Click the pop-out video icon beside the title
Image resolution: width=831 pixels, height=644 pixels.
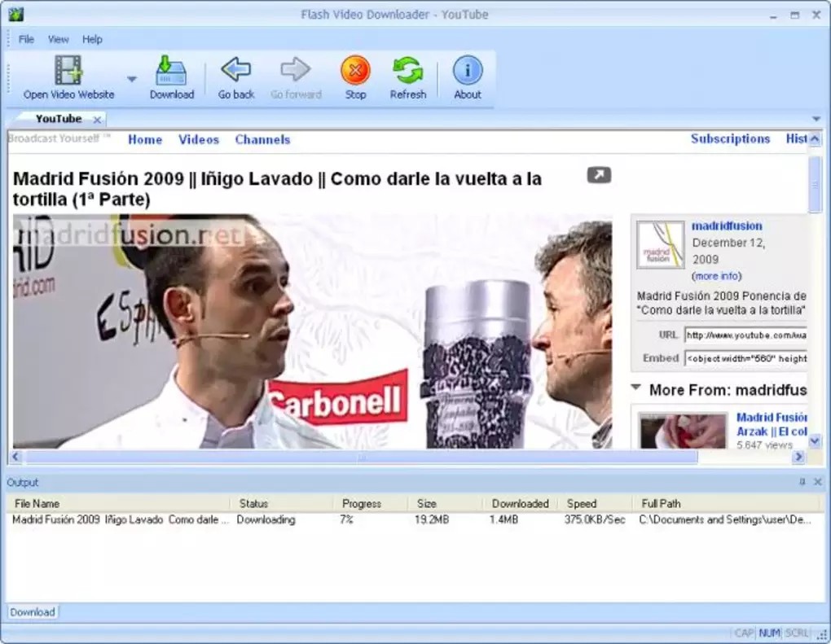pos(599,175)
